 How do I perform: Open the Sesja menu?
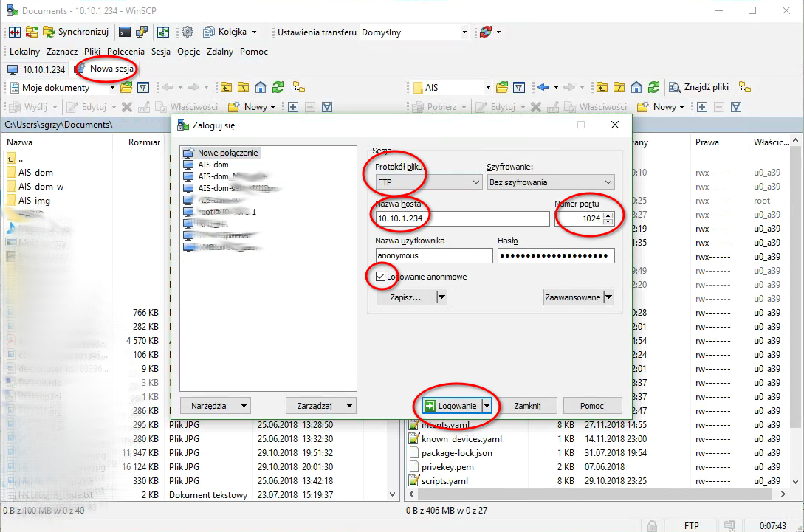click(160, 52)
